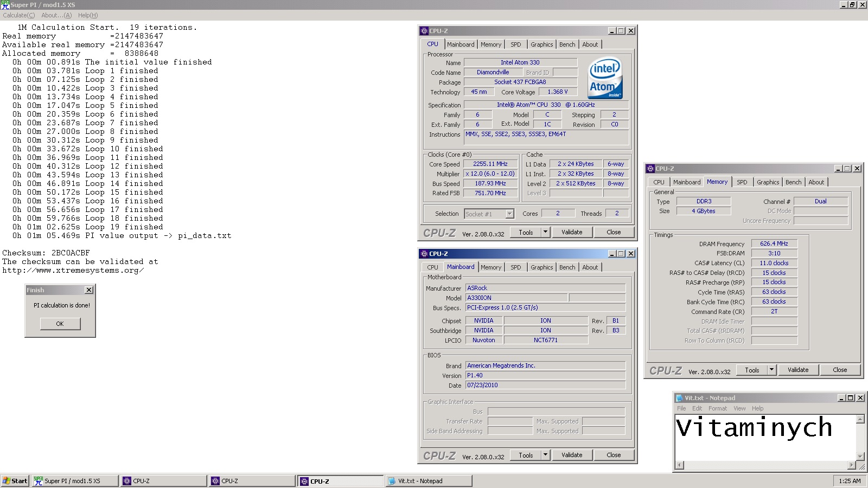Image resolution: width=868 pixels, height=488 pixels.
Task: Select CPU tab in Mainboard CPU-Z window
Action: 432,267
